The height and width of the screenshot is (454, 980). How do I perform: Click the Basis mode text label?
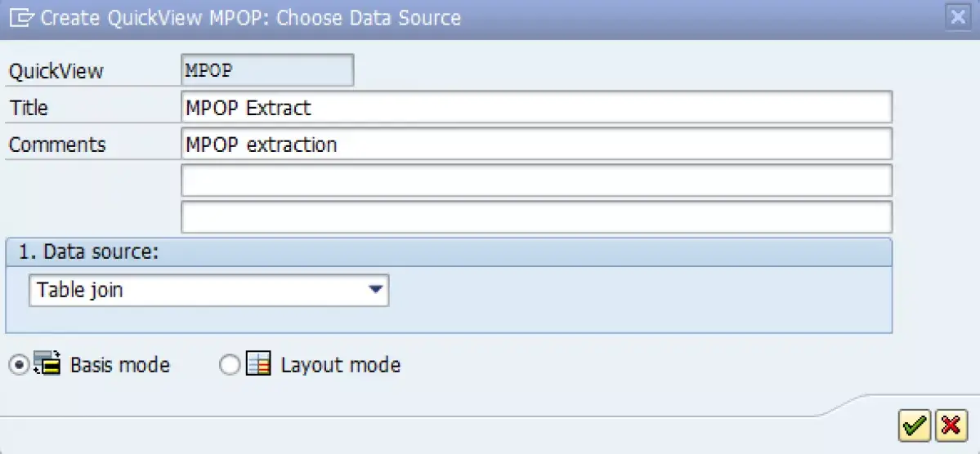(120, 365)
